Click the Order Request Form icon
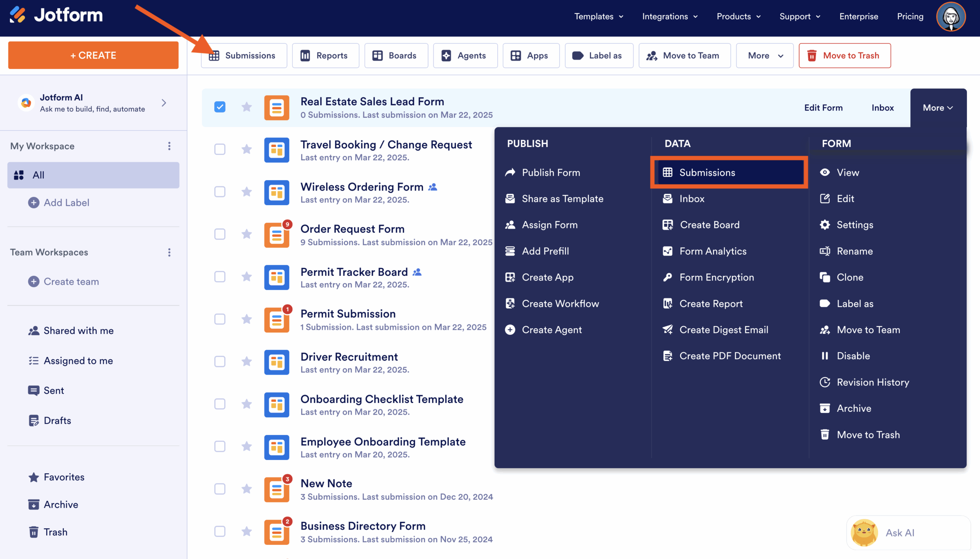The height and width of the screenshot is (559, 980). [x=276, y=235]
